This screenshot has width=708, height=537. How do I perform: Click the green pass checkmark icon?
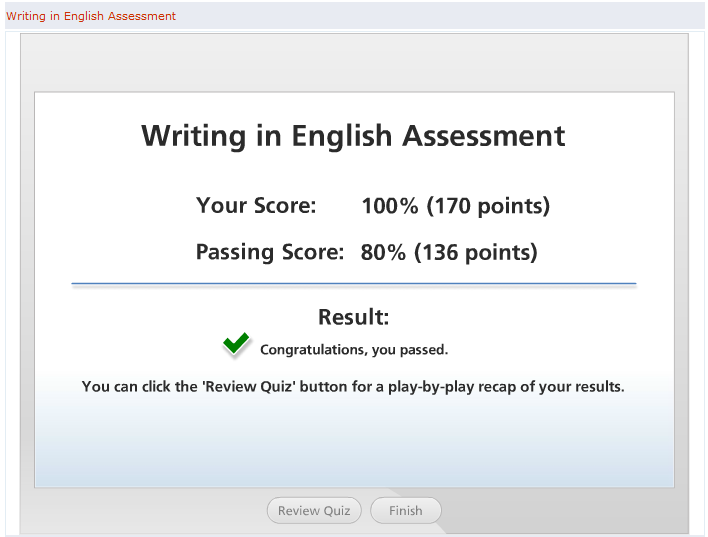[236, 345]
